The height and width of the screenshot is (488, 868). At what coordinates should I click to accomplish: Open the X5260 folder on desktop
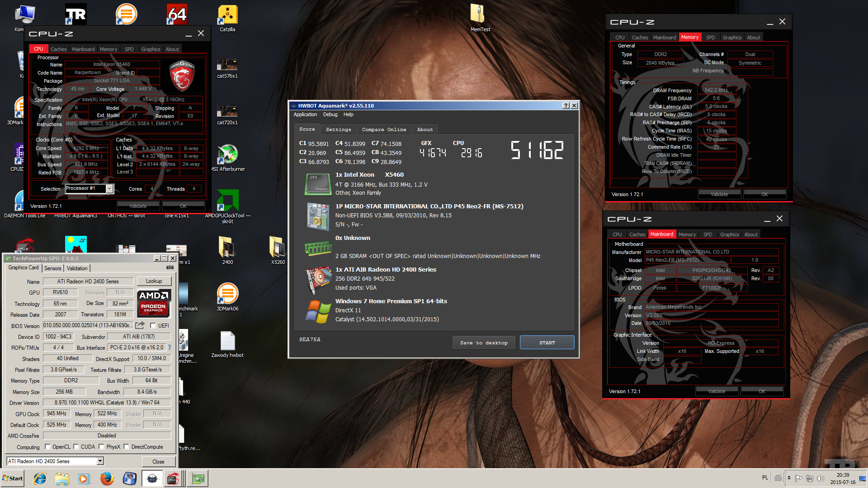(278, 250)
